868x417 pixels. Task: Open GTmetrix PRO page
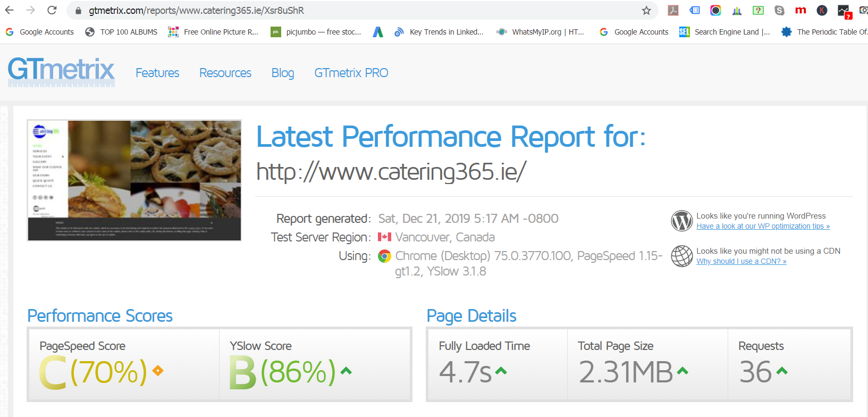pos(351,73)
